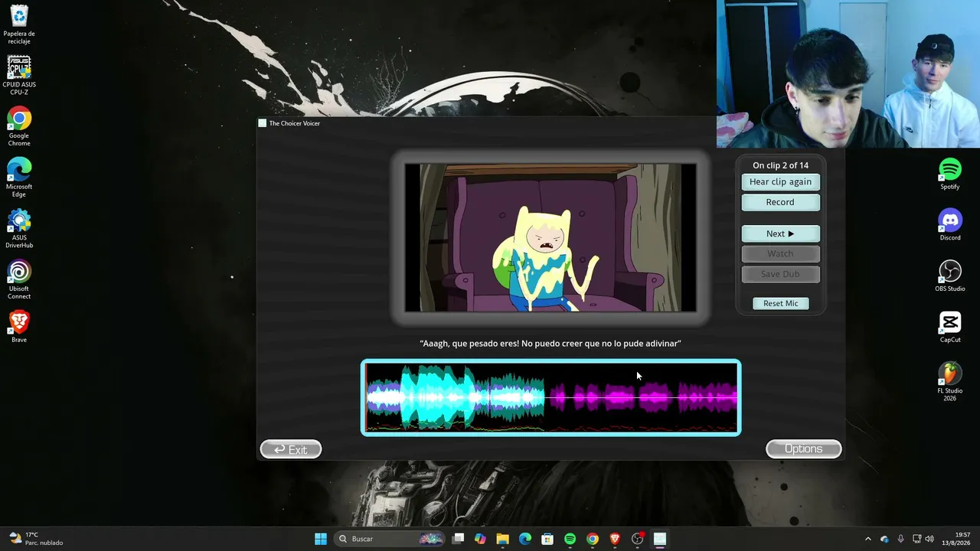
Task: Click the microphone tray icon
Action: coord(900,539)
